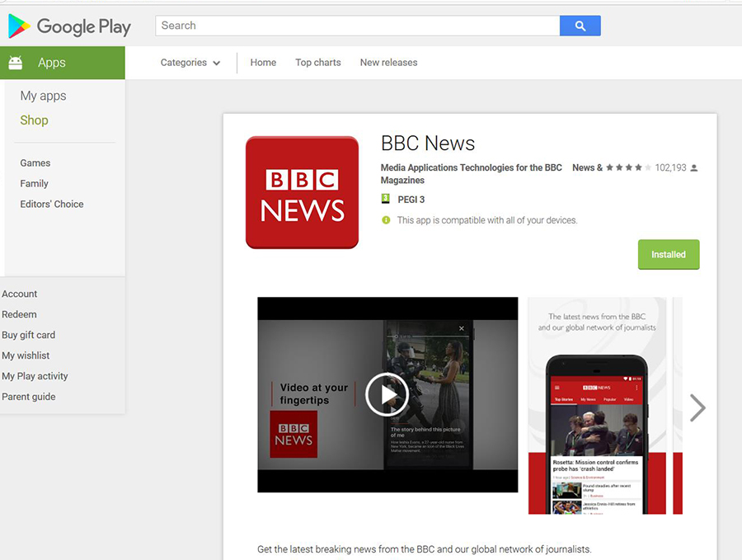Click the partially visible third screenshot
The width and height of the screenshot is (742, 560).
pos(678,406)
